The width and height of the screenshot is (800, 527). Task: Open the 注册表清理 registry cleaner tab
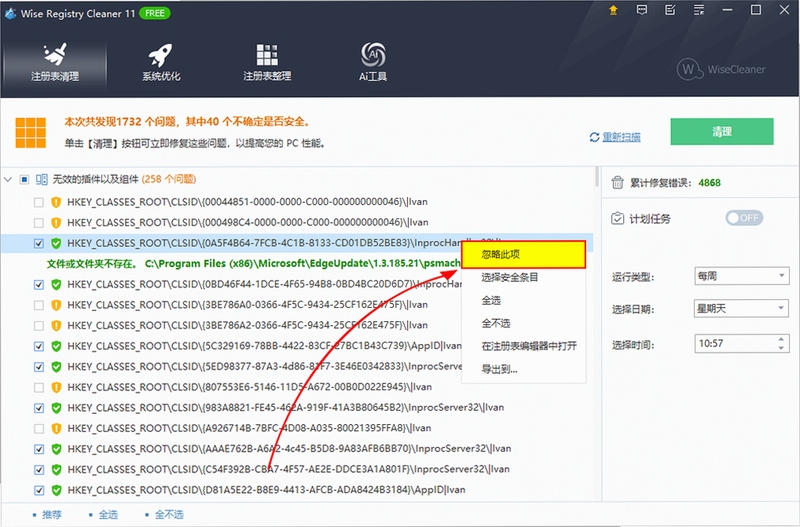(x=55, y=63)
